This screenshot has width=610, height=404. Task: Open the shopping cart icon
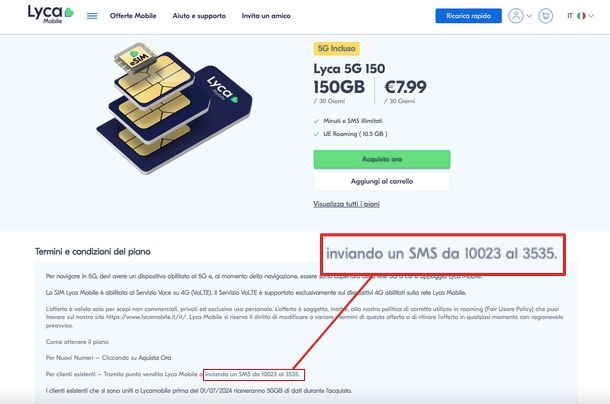[x=545, y=16]
